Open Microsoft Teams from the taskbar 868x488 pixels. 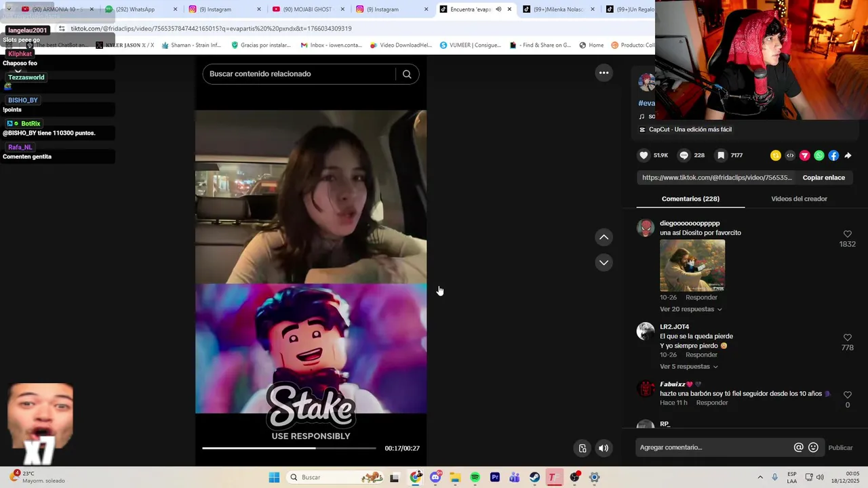[515, 477]
